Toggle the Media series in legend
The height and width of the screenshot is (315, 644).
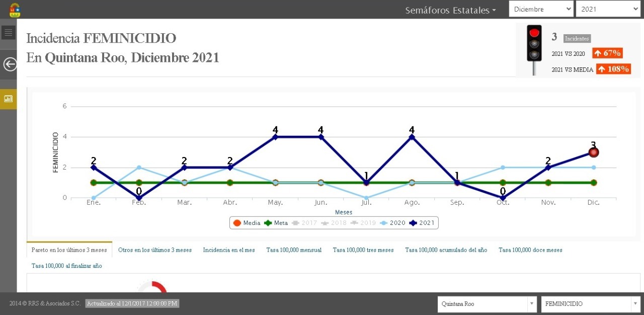(x=247, y=223)
